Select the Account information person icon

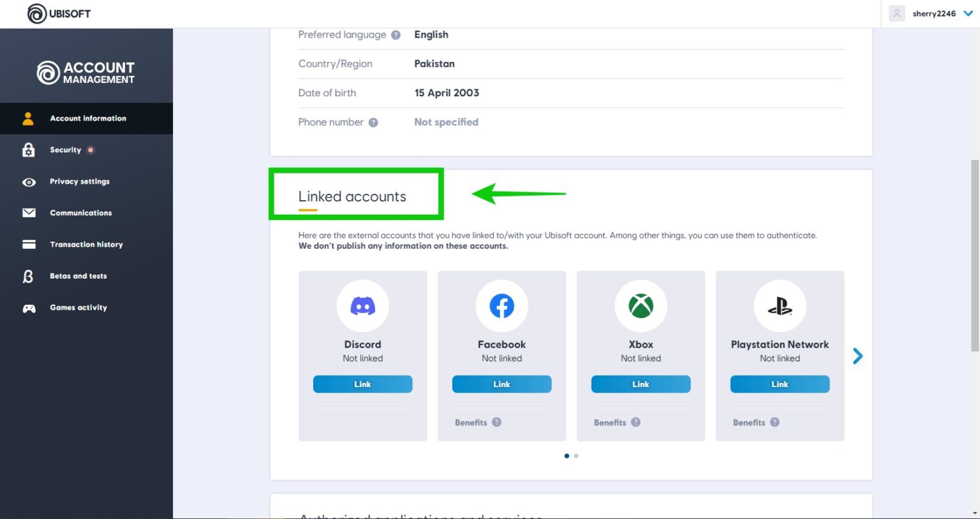[x=29, y=118]
